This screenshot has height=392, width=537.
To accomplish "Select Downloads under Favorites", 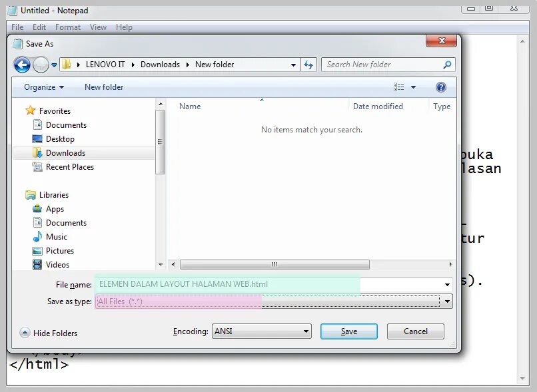I will [65, 153].
